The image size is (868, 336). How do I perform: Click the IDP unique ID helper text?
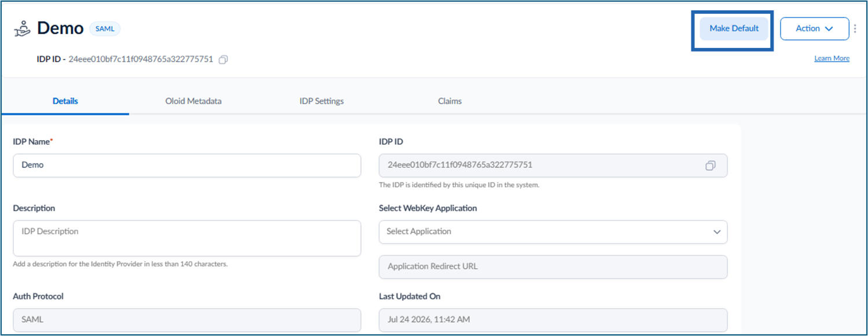tap(459, 185)
